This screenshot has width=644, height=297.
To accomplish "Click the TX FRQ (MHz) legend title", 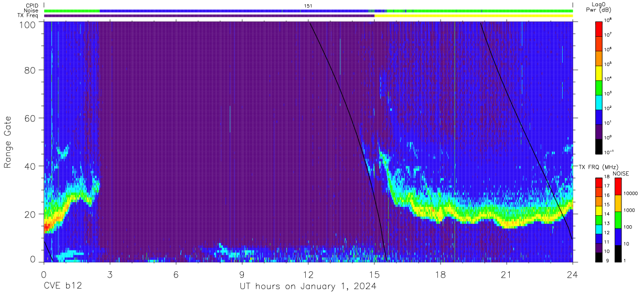I will coord(598,167).
